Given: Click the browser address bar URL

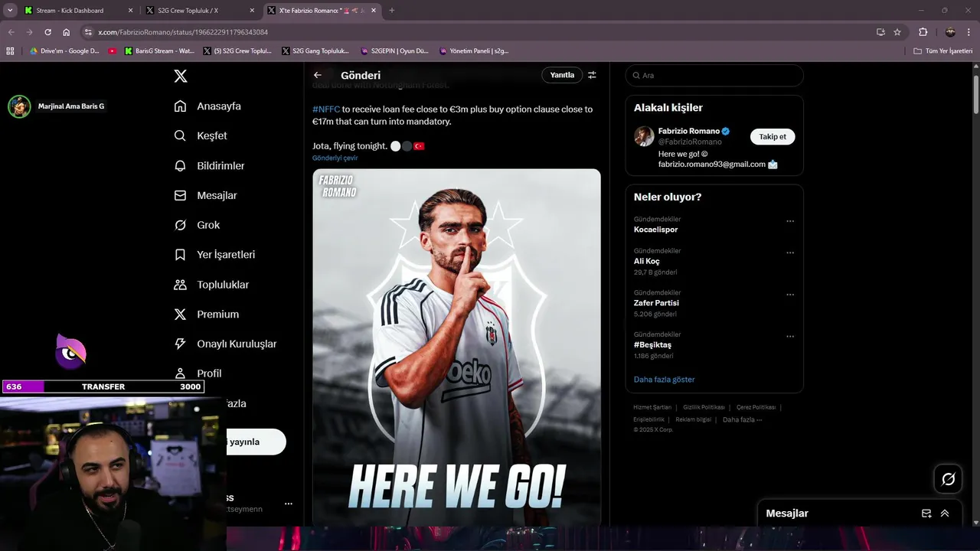Looking at the screenshot, I should pyautogui.click(x=183, y=32).
